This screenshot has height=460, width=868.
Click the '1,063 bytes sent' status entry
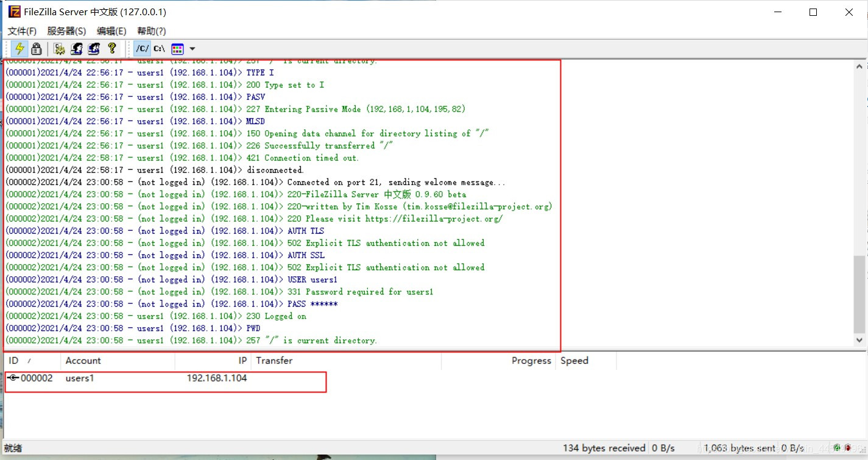(739, 448)
